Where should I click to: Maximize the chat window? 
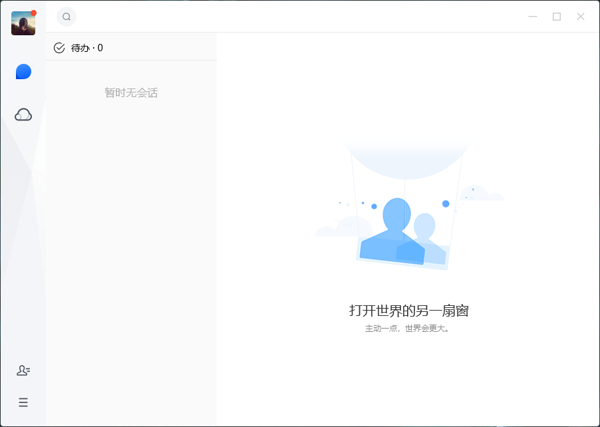click(x=557, y=17)
